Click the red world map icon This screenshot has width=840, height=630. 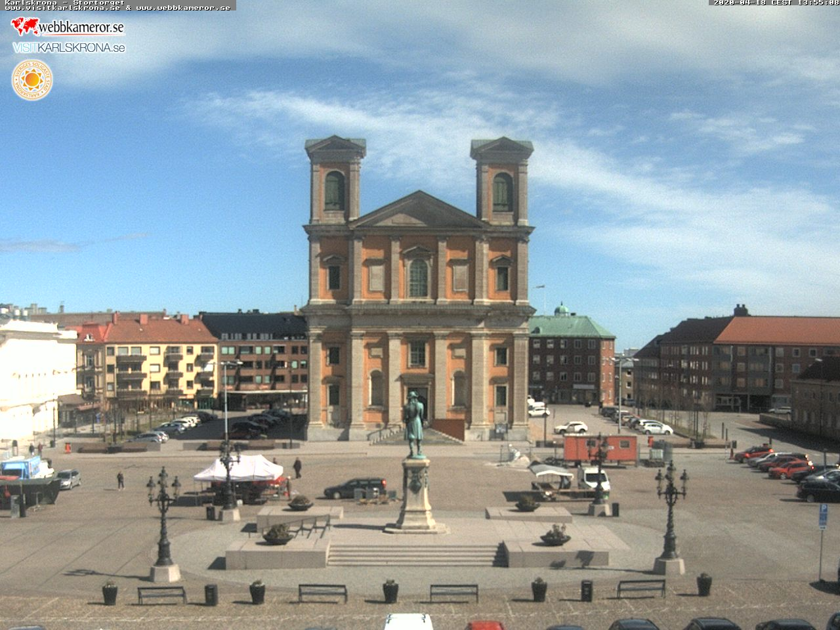coord(25,26)
